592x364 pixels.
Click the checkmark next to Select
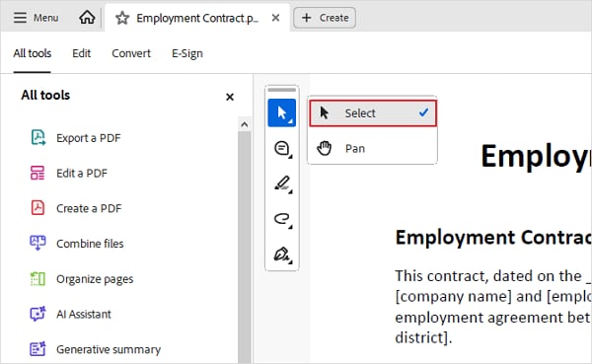423,112
